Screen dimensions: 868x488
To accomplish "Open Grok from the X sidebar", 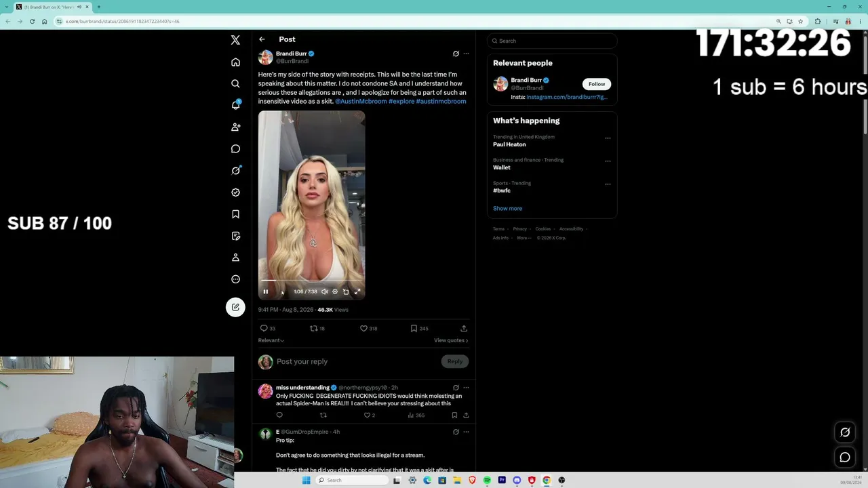I will pos(235,170).
